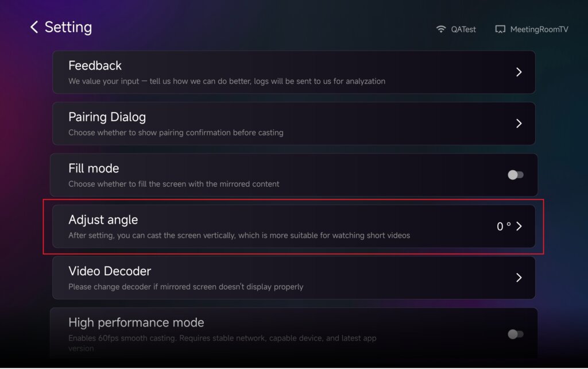Expand Pairing Dialog with its chevron
The width and height of the screenshot is (588, 369).
[x=519, y=124]
